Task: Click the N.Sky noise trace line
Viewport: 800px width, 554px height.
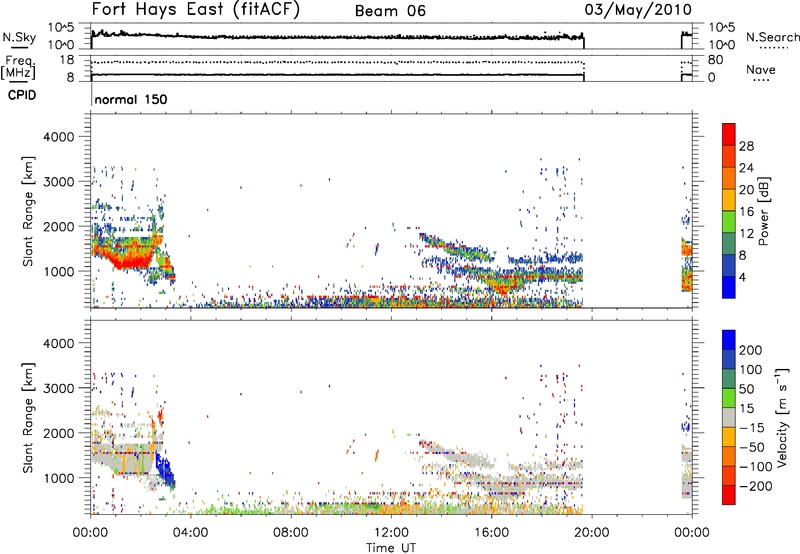Action: (337, 37)
